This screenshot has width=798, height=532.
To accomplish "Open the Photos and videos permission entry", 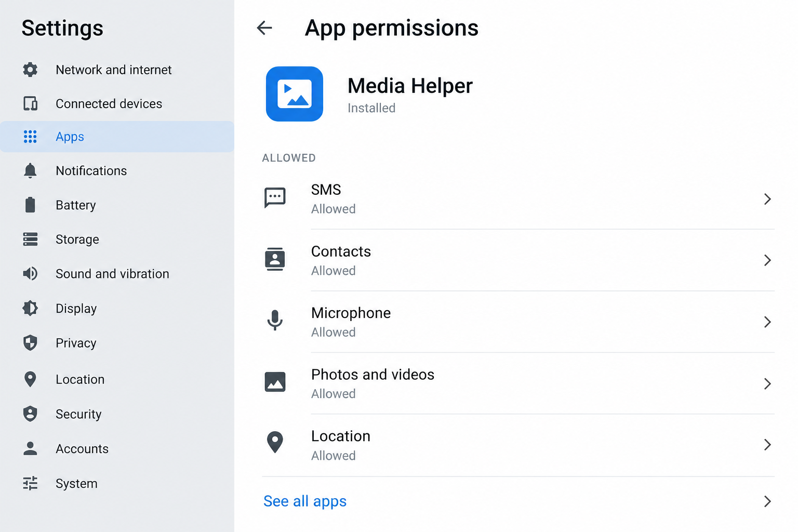I will click(518, 384).
